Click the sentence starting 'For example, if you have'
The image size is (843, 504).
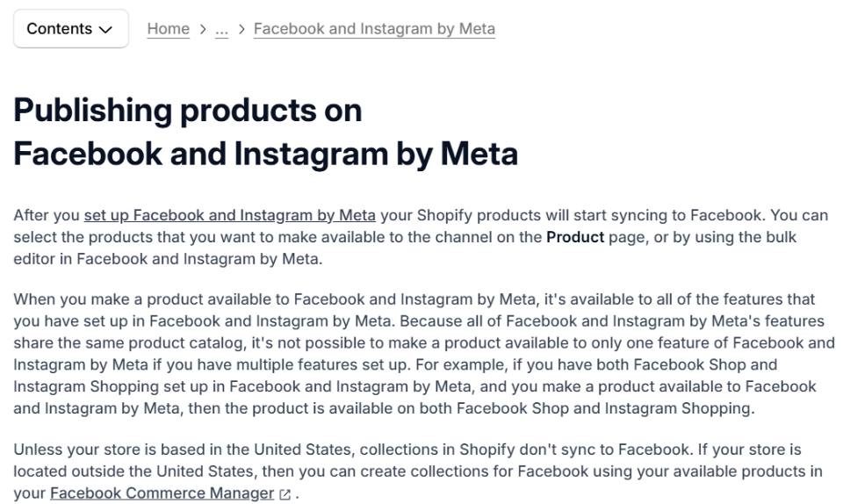414,386
